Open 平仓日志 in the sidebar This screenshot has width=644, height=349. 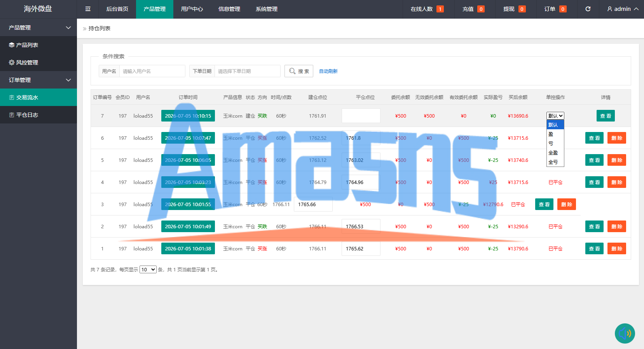[38, 115]
